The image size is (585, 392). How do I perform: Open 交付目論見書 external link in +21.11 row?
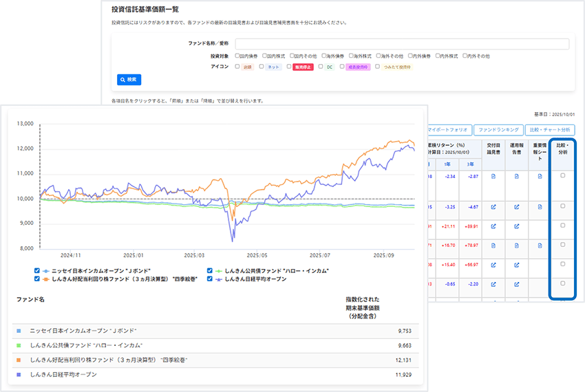493,226
